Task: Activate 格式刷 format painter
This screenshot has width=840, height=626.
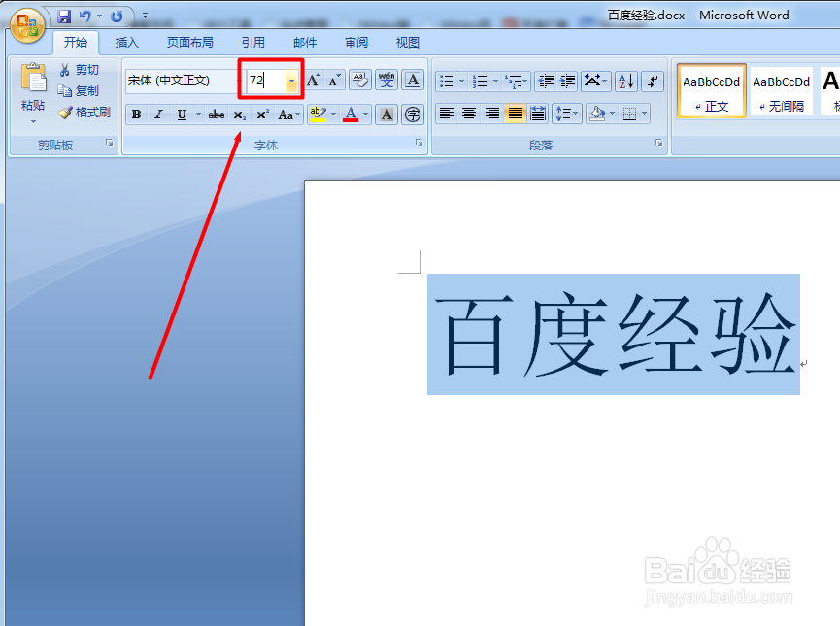Action: point(84,113)
